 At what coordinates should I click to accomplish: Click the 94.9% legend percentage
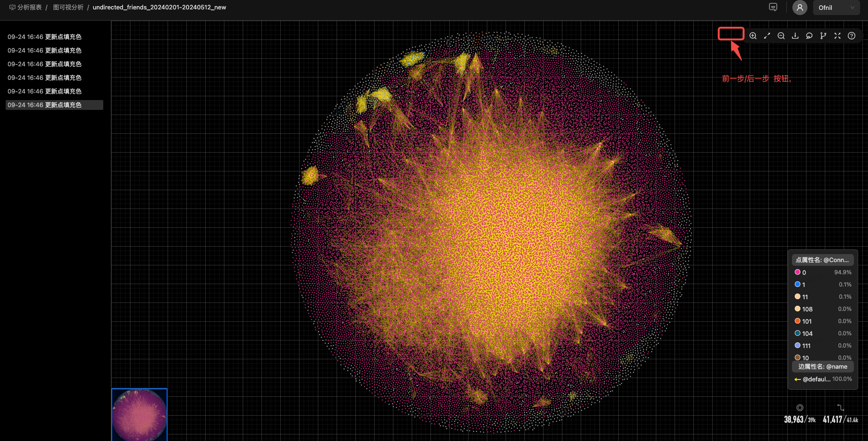(843, 272)
